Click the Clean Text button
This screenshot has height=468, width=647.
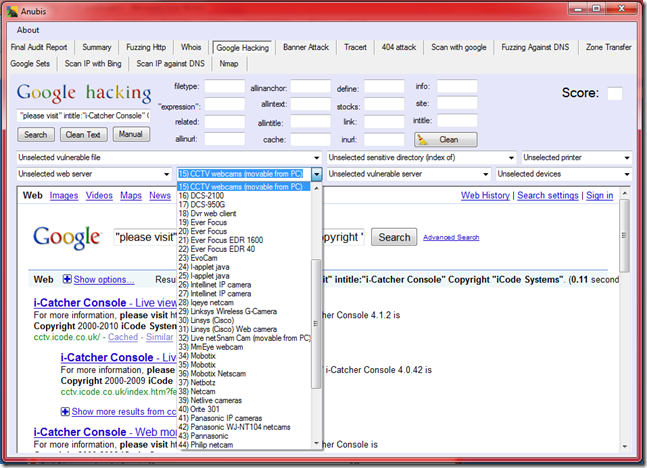pos(83,135)
